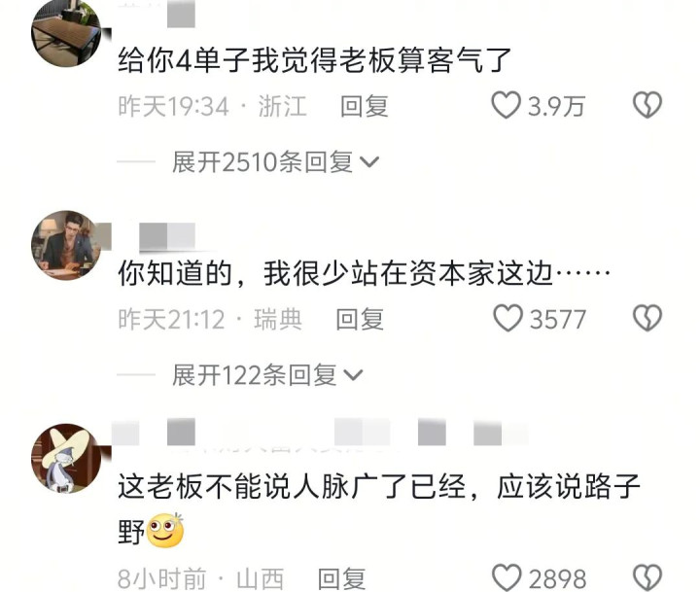Like the comment showing 3577 likes
The width and height of the screenshot is (700, 592).
pos(507,318)
